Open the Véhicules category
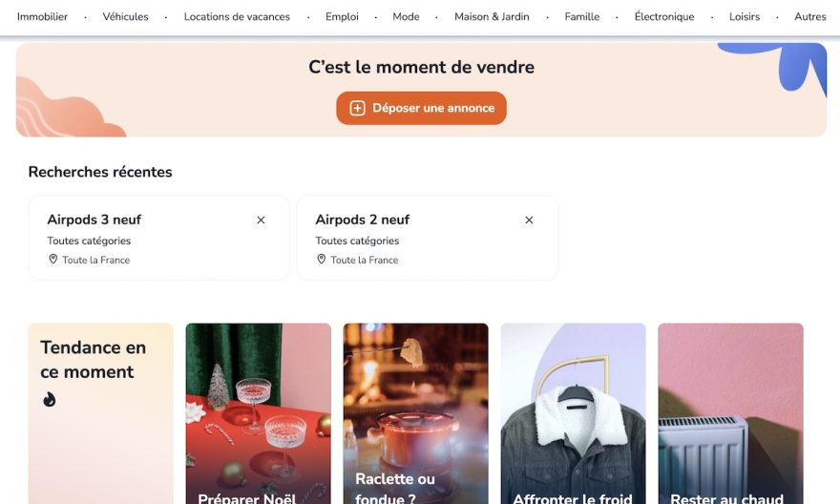 pyautogui.click(x=125, y=16)
